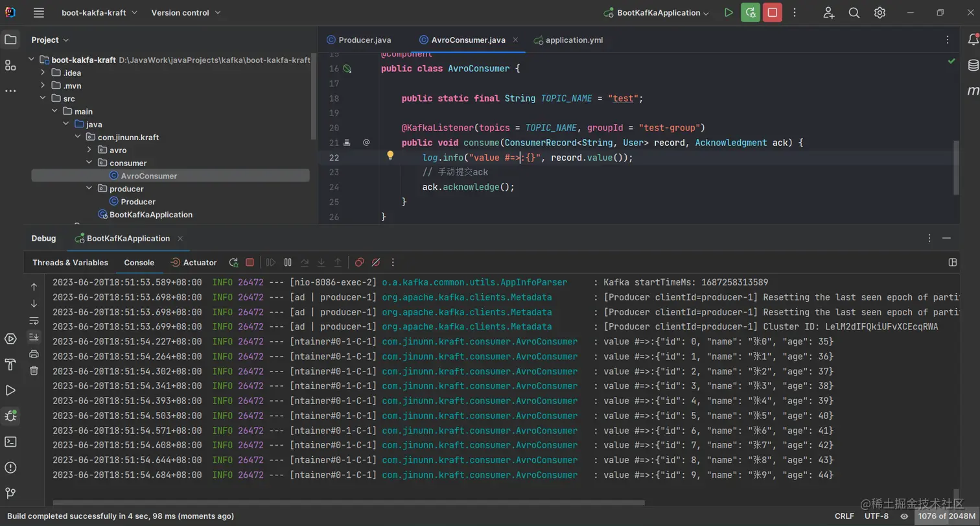Screen dimensions: 980x526
Task: Clear console output with trash icon
Action: [x=34, y=370]
